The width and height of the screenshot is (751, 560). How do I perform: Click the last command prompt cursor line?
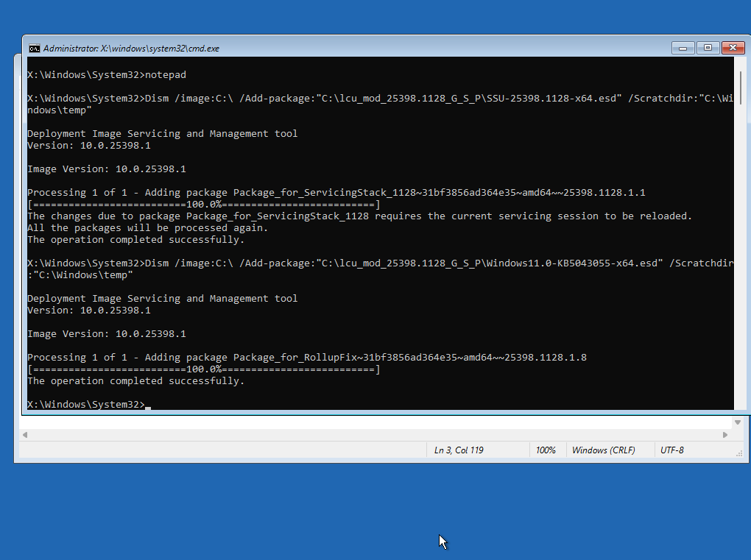[x=89, y=405]
